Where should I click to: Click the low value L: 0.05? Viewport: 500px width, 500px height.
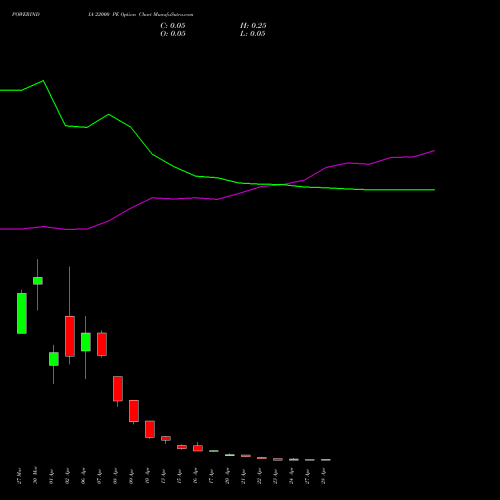point(253,34)
